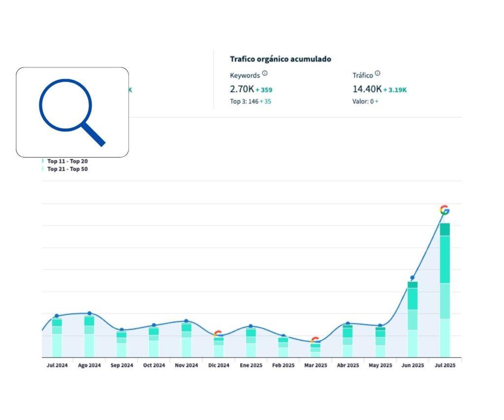Click the large magnifying glass search icon
The height and width of the screenshot is (420, 504).
[72, 112]
